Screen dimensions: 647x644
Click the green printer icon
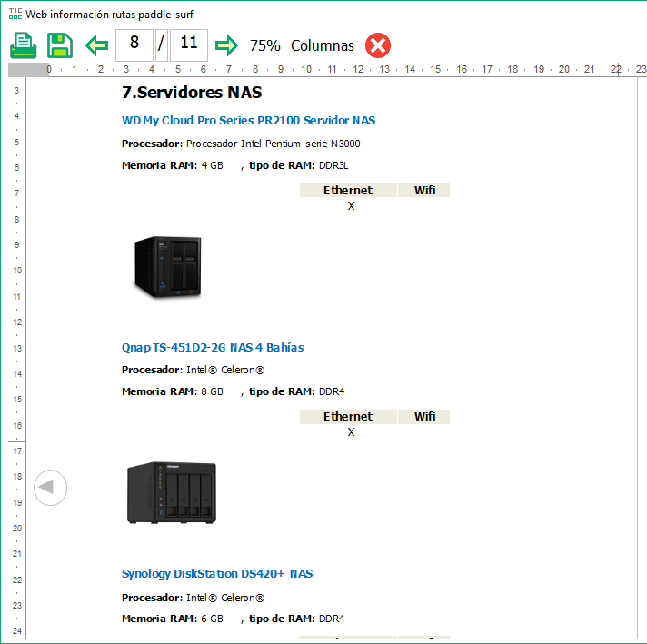click(x=23, y=45)
